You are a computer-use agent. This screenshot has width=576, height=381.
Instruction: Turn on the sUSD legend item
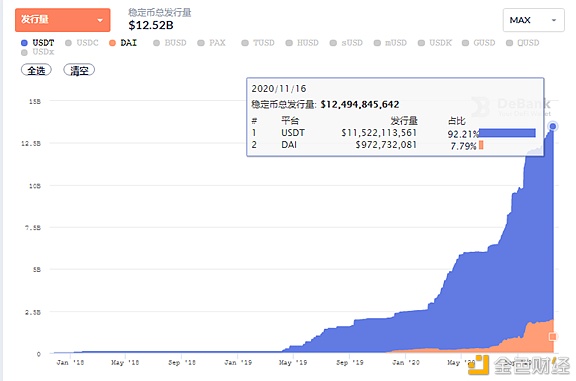346,43
